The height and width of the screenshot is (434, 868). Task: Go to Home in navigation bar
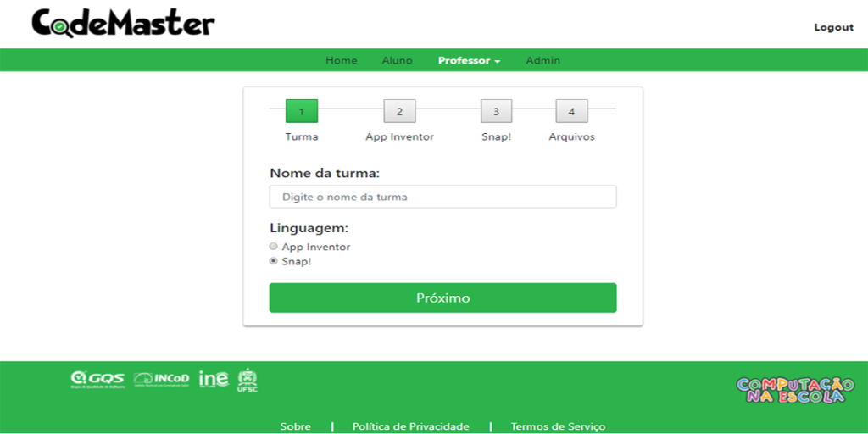pyautogui.click(x=341, y=60)
